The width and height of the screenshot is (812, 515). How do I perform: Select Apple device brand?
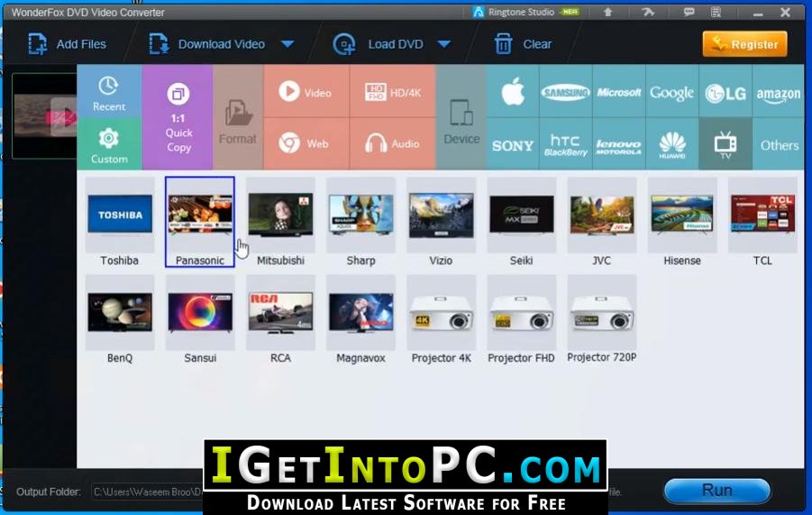click(513, 92)
